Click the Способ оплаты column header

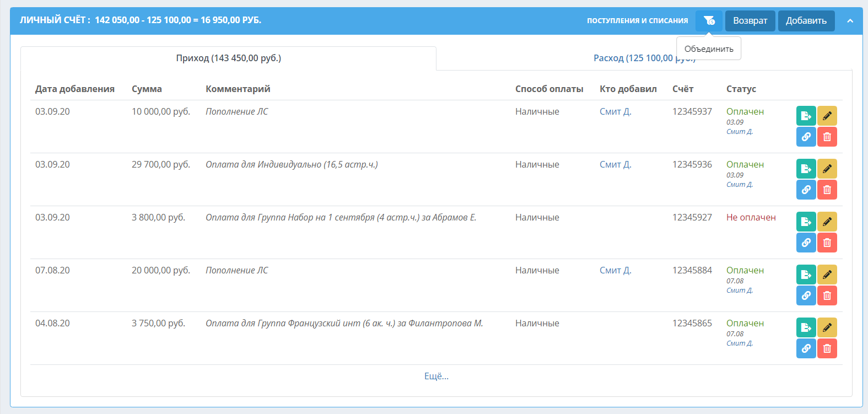[549, 89]
